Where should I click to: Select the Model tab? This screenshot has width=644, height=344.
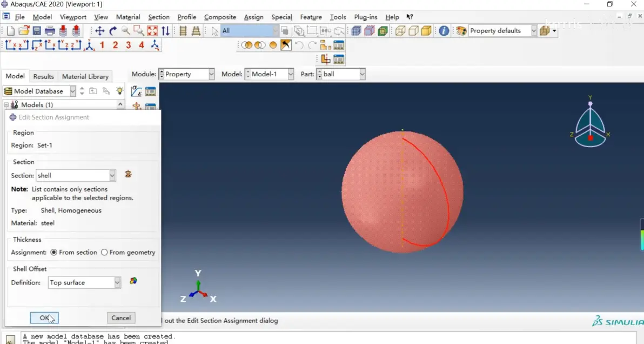click(15, 76)
